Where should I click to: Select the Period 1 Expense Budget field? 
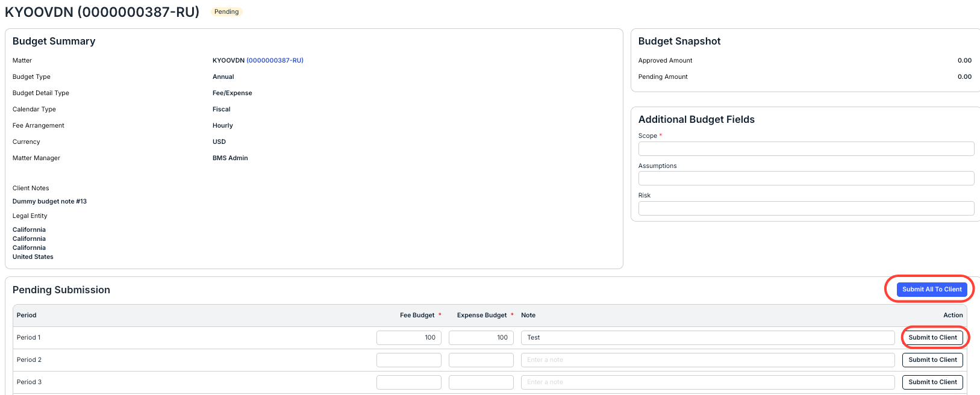click(481, 338)
